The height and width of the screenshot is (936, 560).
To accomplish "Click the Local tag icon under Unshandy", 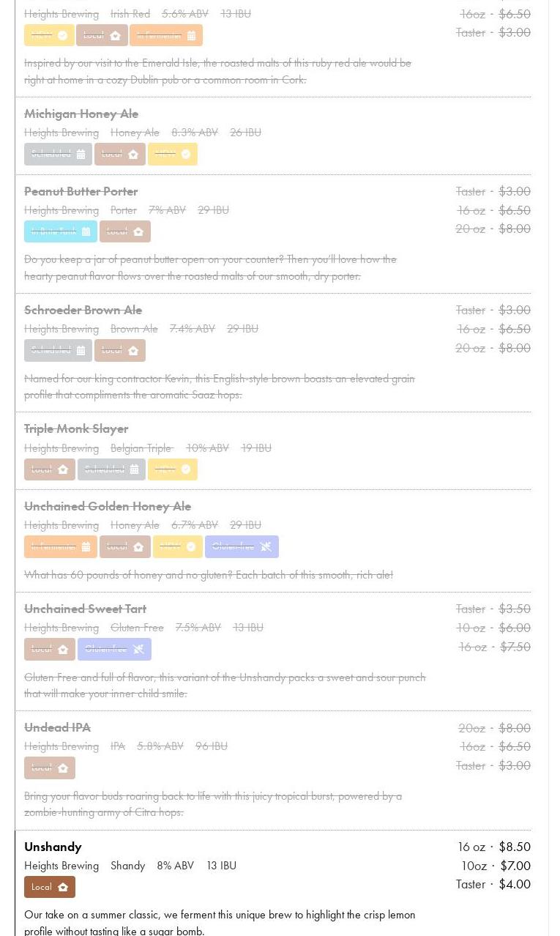I will (63, 887).
